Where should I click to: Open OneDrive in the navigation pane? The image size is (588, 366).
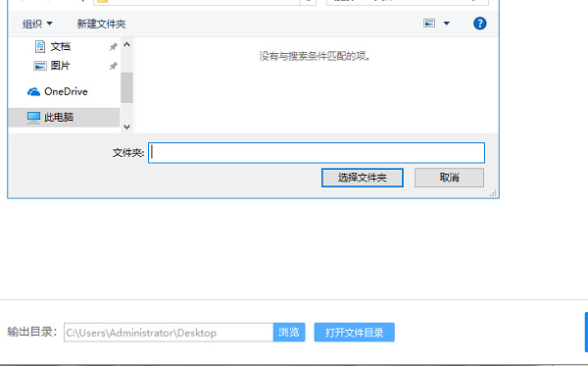tap(66, 91)
